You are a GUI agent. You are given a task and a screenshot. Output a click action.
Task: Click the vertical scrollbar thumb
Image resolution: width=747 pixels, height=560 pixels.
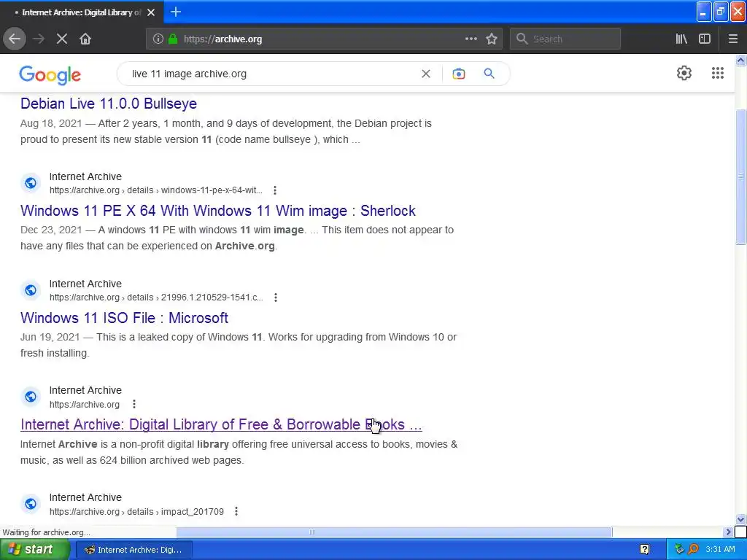[740, 176]
